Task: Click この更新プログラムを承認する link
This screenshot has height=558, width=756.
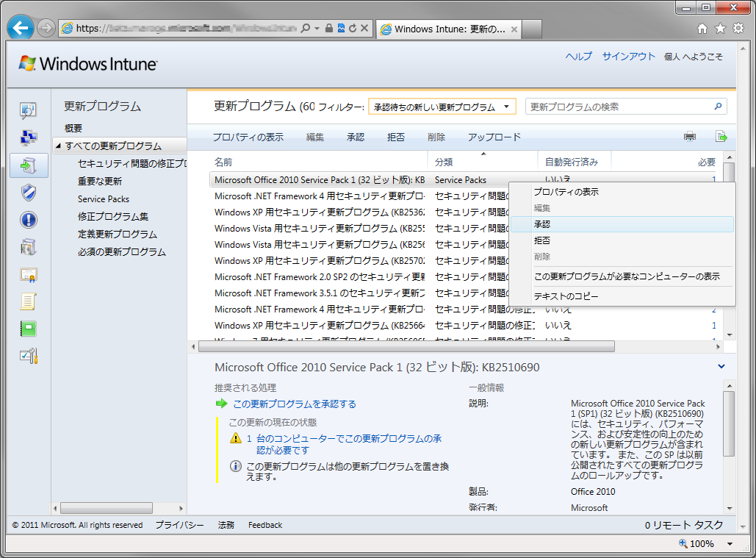Action: pos(295,404)
